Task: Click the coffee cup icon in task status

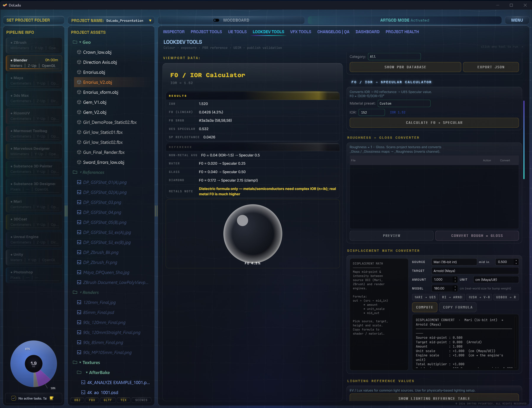Action: (51, 398)
